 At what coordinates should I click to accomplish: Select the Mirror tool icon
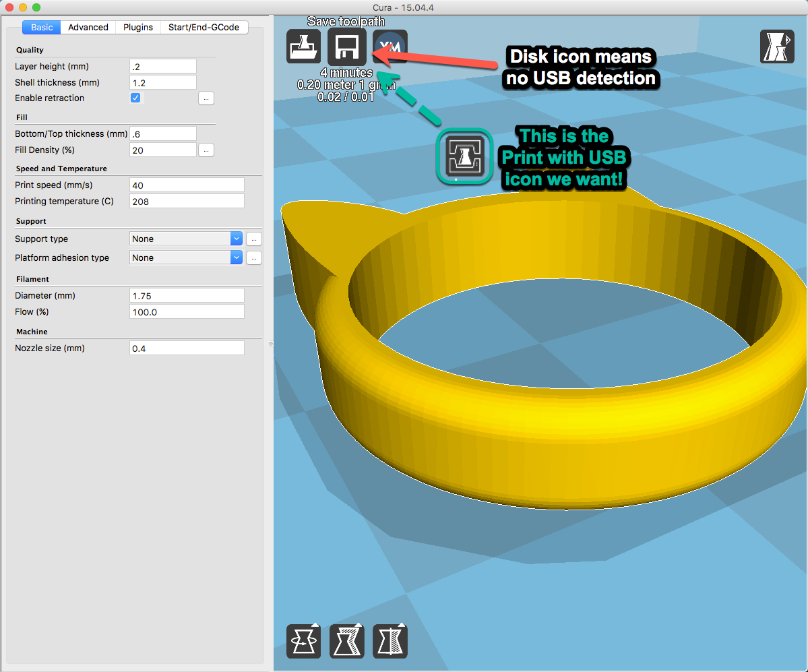coord(390,641)
